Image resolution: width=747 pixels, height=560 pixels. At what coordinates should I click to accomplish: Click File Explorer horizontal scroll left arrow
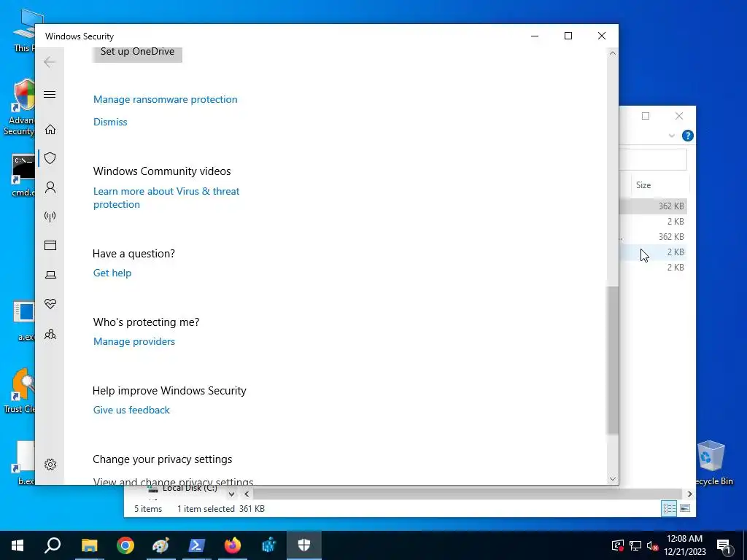pyautogui.click(x=247, y=494)
